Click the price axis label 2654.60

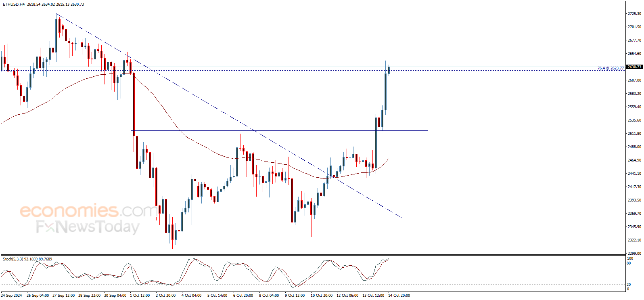[x=634, y=54]
